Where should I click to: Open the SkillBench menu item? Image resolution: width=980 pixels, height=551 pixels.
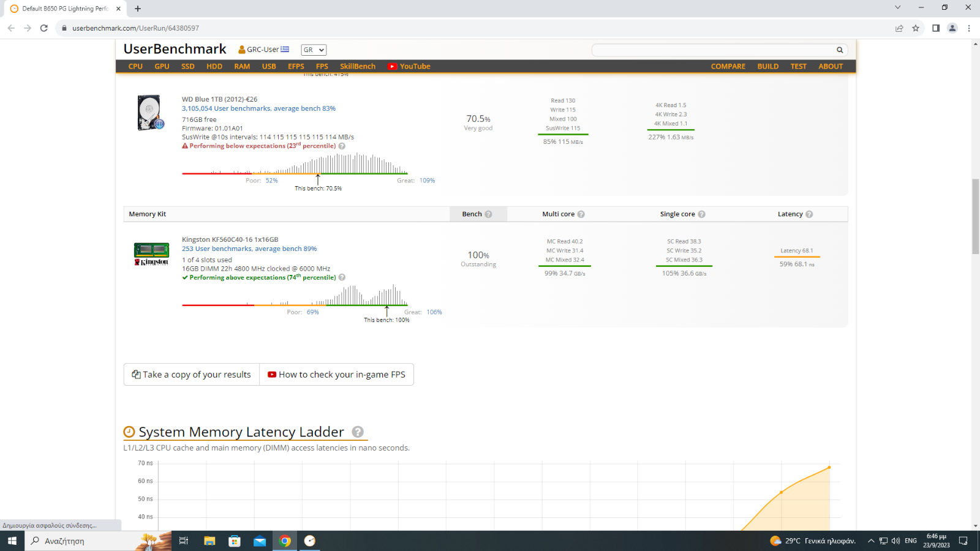click(358, 66)
